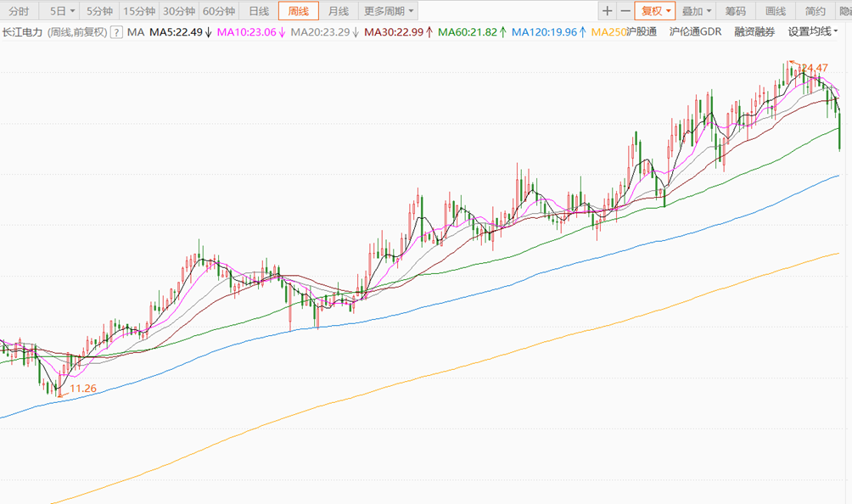Image resolution: width=852 pixels, height=504 pixels.
Task: Click the 长江电力 stock name
Action: tap(22, 32)
